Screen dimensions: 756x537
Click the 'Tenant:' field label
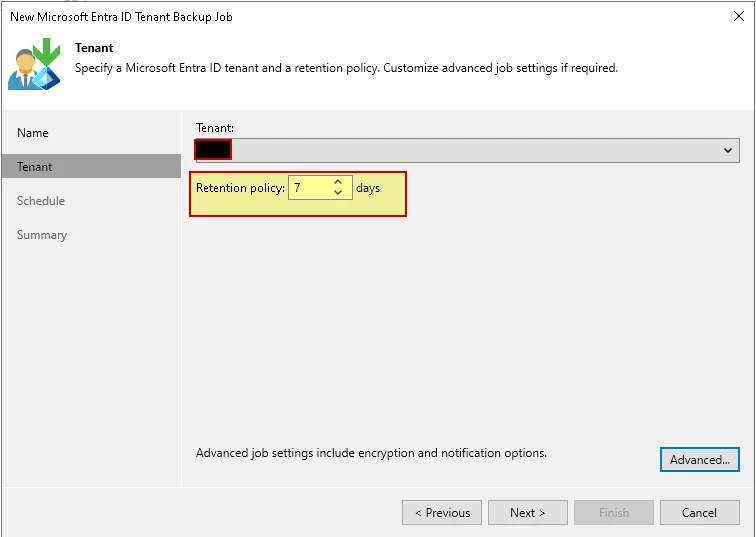click(x=215, y=128)
